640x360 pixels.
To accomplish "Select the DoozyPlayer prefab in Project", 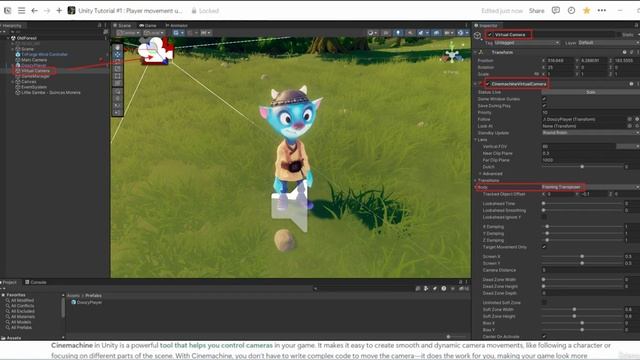I will [x=87, y=302].
